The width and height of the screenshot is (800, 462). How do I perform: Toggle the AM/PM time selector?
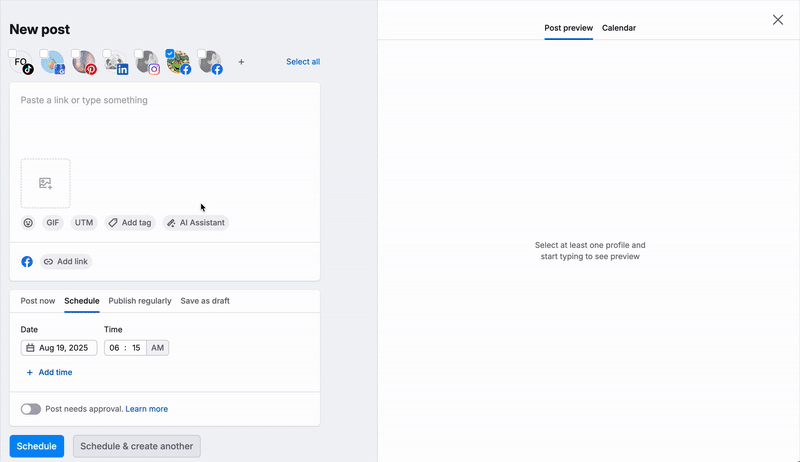[158, 348]
